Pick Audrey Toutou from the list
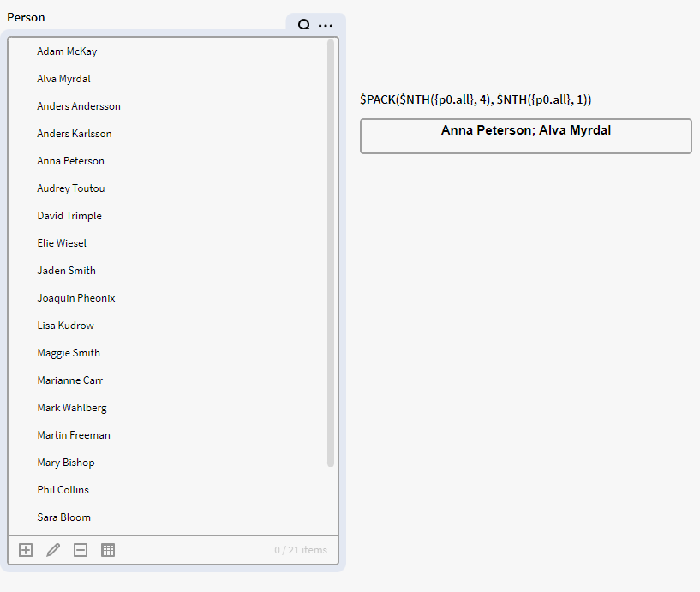The height and width of the screenshot is (592, 700). click(x=71, y=188)
